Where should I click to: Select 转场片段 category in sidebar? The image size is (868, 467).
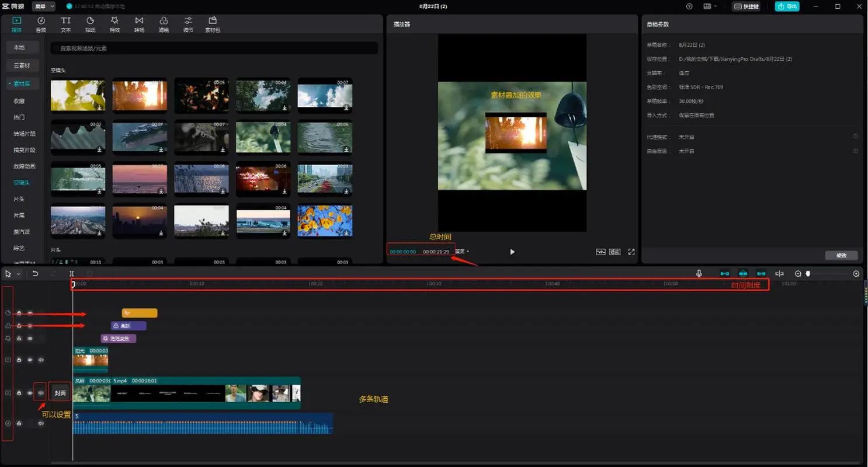coord(25,133)
